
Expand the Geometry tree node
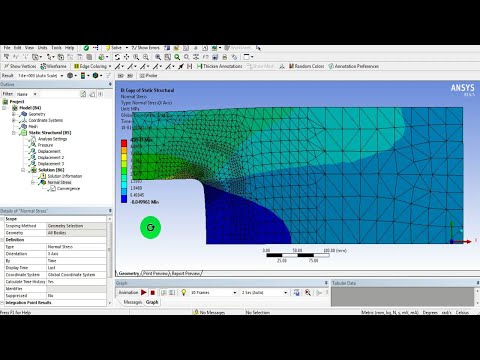tap(14, 114)
